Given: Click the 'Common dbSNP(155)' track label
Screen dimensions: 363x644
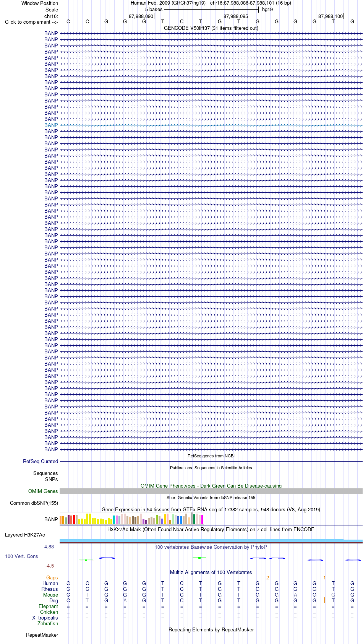Looking at the screenshot, I should coord(34,503).
